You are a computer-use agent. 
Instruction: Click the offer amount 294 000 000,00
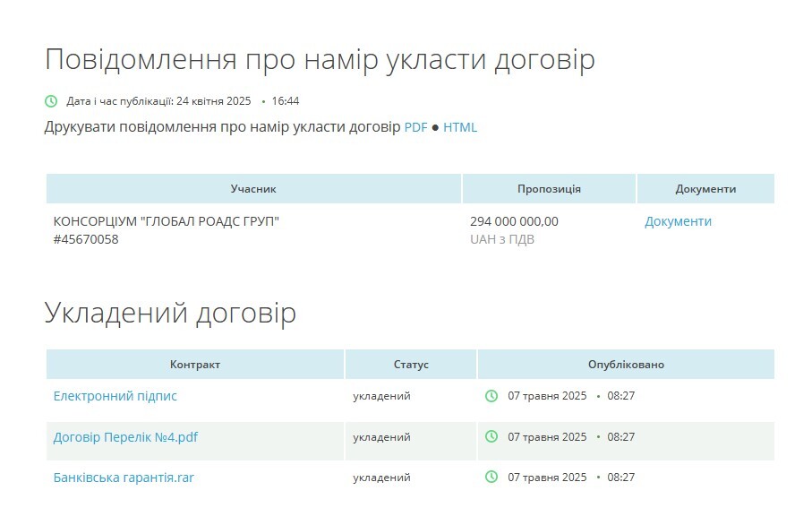[x=514, y=221]
